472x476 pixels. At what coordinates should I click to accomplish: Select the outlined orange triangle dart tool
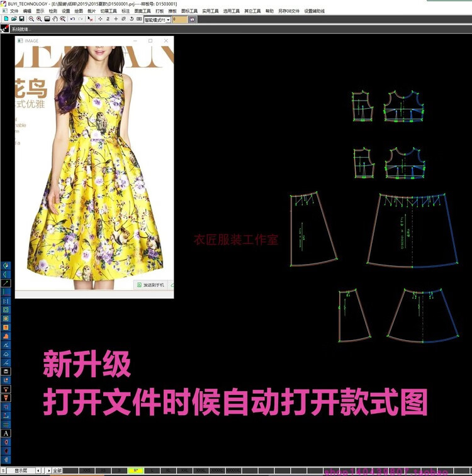pos(6,389)
